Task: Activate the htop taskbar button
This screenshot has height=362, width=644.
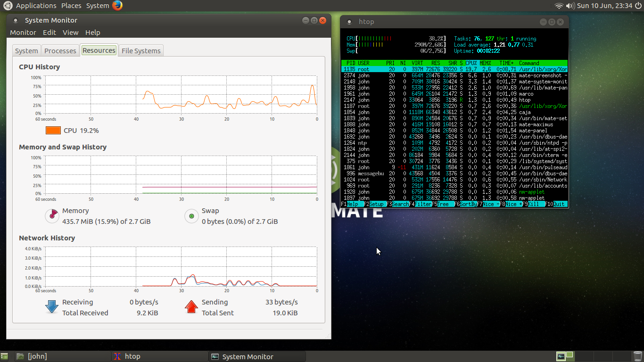Action: tap(159, 356)
